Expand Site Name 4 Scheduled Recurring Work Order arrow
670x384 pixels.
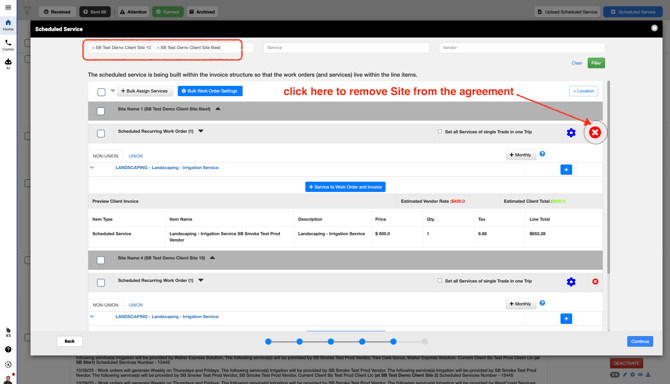(201, 280)
